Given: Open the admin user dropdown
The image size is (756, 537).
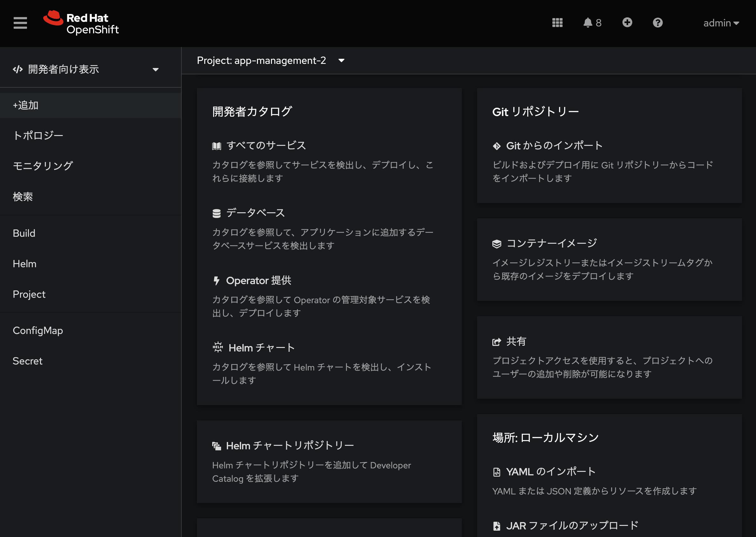Looking at the screenshot, I should pos(721,23).
